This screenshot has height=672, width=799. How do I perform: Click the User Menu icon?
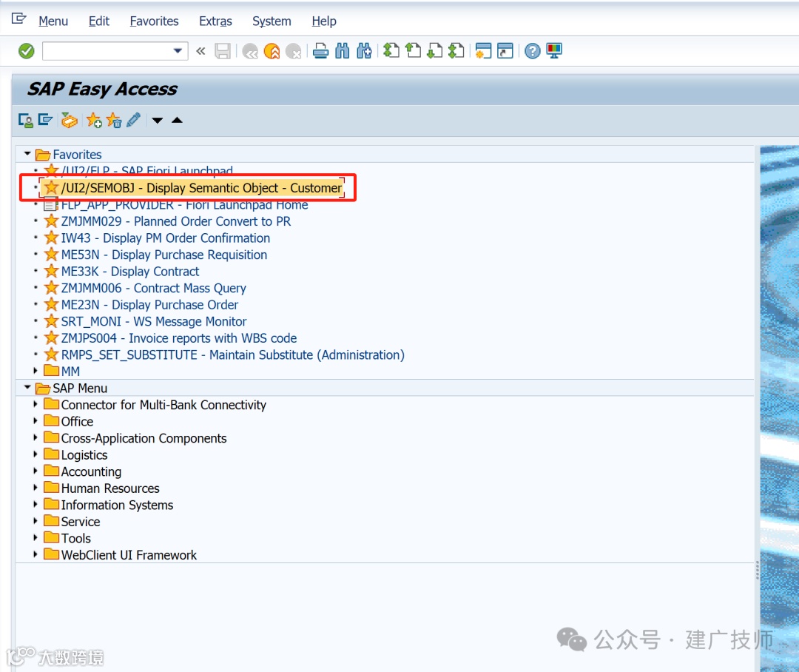(x=25, y=121)
